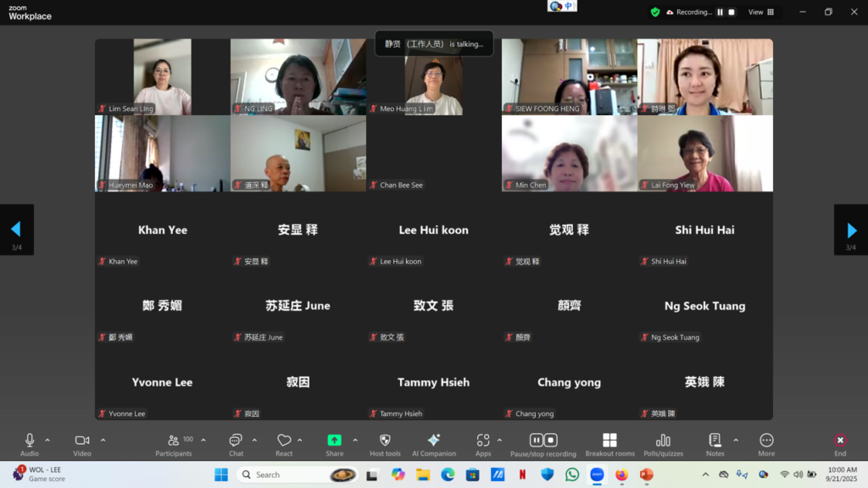
Task: Open the Chat panel
Action: click(x=236, y=444)
